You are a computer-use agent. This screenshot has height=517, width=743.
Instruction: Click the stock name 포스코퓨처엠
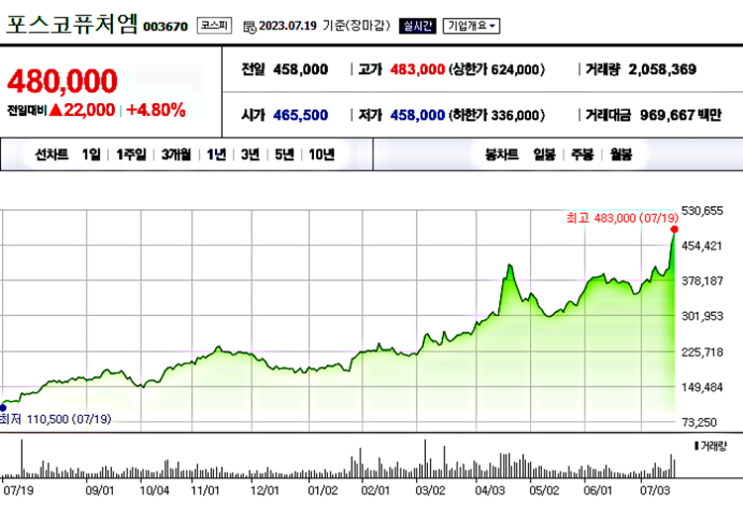(x=72, y=23)
